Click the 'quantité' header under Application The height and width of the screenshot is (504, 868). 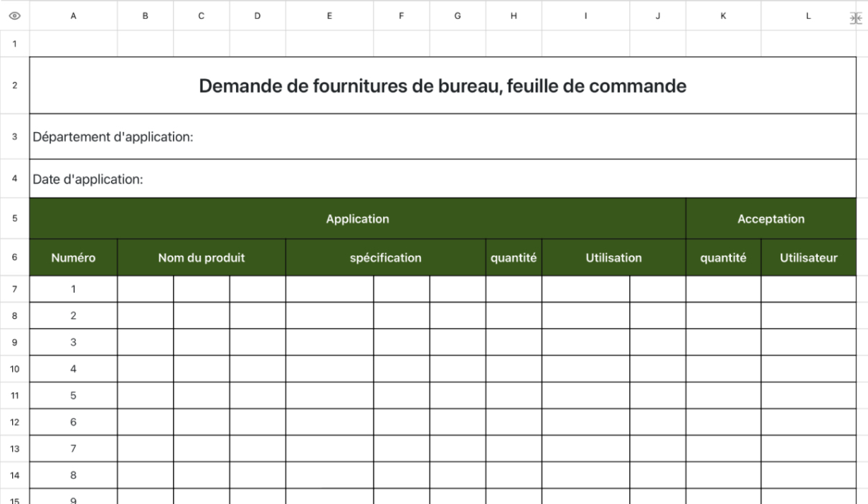tap(514, 257)
